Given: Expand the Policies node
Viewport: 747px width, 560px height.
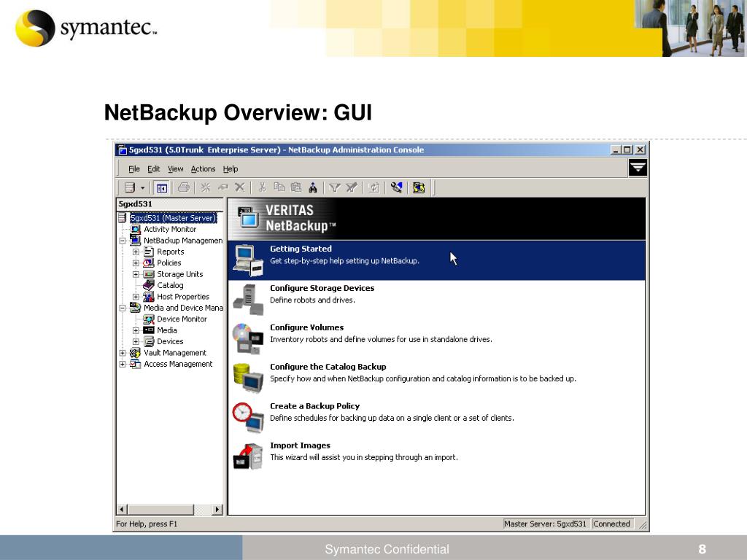Looking at the screenshot, I should click(136, 262).
